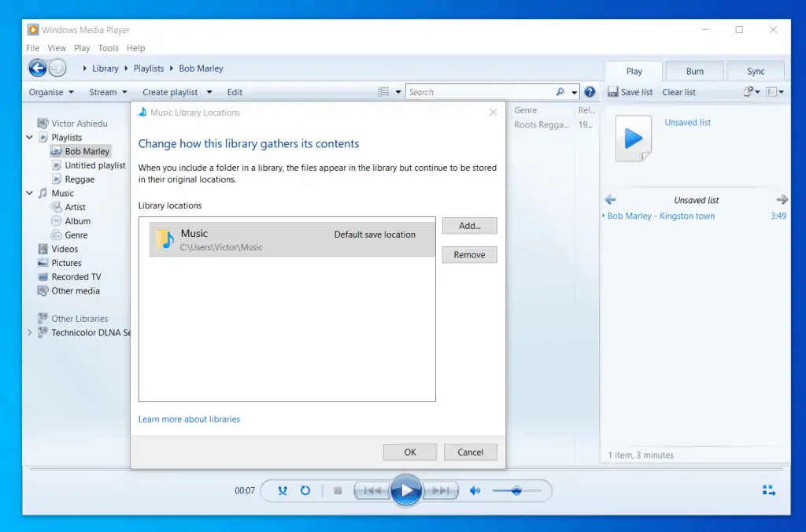Mute the sound with the speaker icon
Screen dimensions: 806x532
pos(475,490)
